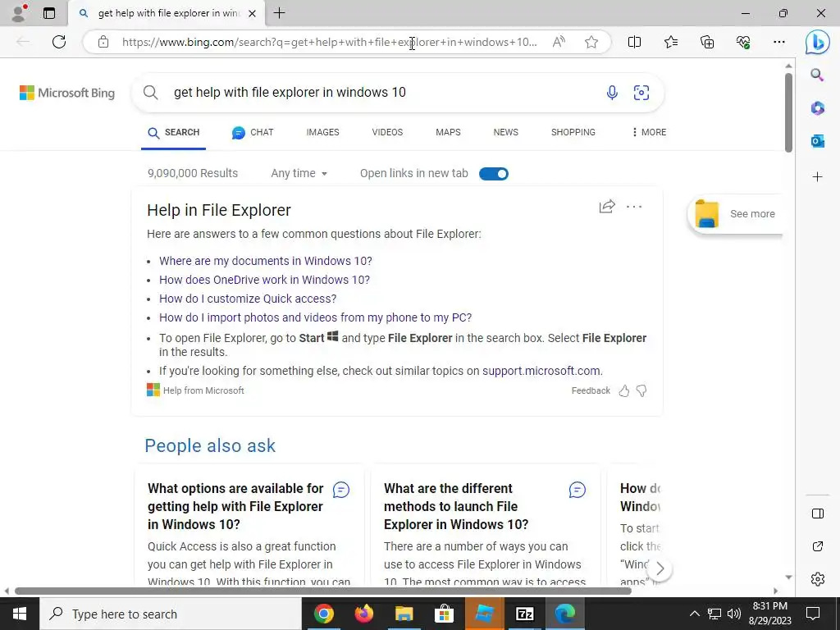Screen dimensions: 840x630
Task: Chat about getting help with File Explorer
Action: tap(341, 490)
